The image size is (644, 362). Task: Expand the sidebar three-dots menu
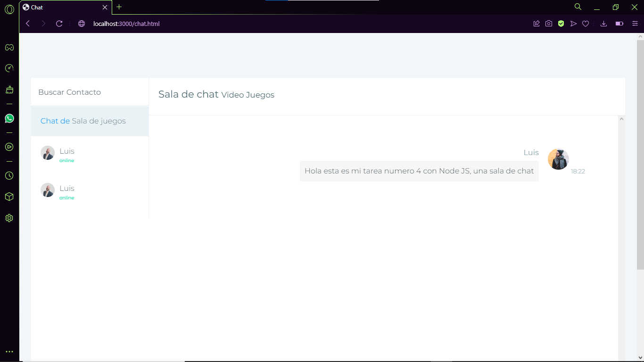(x=9, y=351)
